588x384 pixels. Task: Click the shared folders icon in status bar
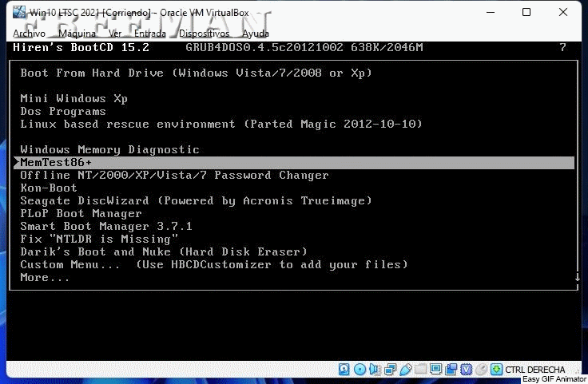pyautogui.click(x=420, y=370)
